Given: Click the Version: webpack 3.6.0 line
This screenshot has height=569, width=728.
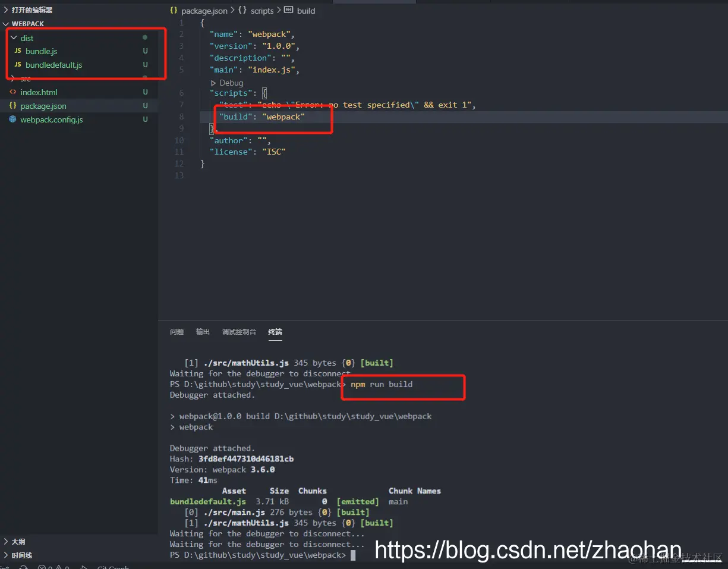Looking at the screenshot, I should (222, 469).
